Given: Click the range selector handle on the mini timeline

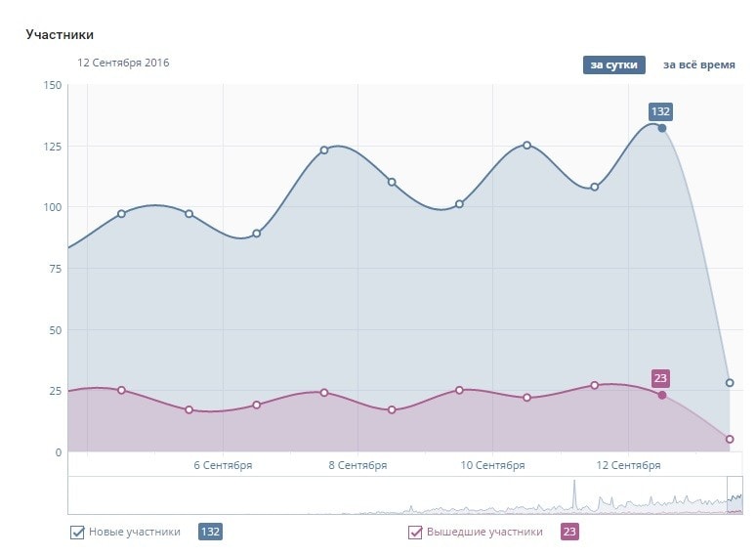Looking at the screenshot, I should coord(735,494).
